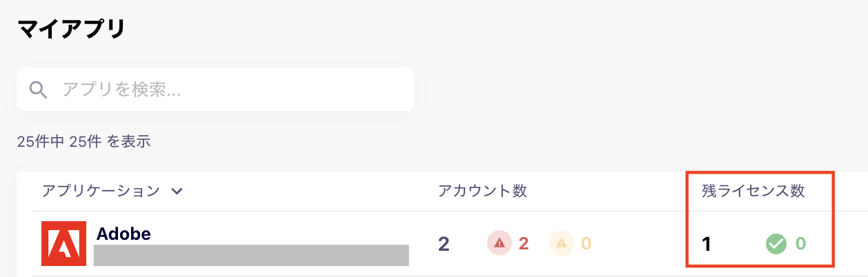This screenshot has height=277, width=868.
Task: Open the Adobe application name link
Action: coord(124,234)
